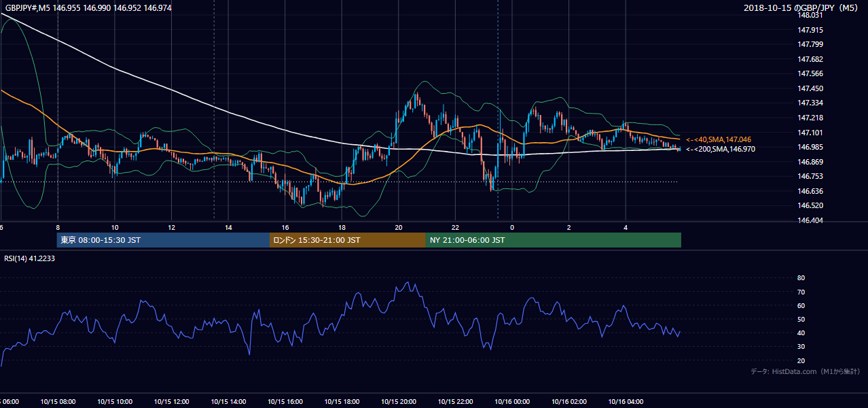Click the RSI(14) 41.2233 indicator label
The height and width of the screenshot is (408, 868).
click(29, 258)
